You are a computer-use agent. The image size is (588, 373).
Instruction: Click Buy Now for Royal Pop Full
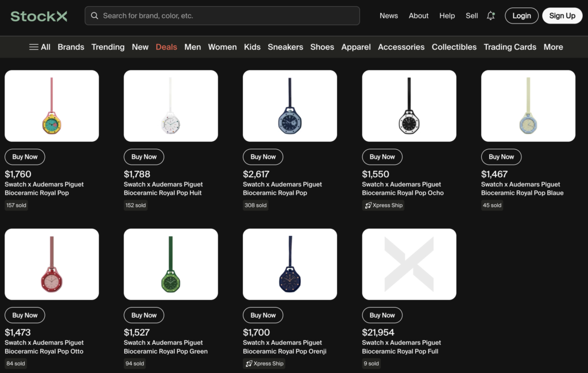[x=382, y=315]
